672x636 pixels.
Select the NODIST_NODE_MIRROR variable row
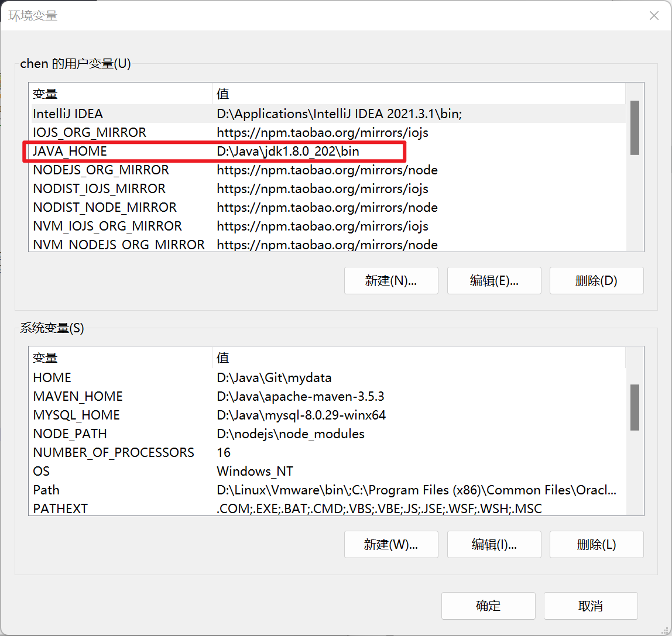click(328, 207)
